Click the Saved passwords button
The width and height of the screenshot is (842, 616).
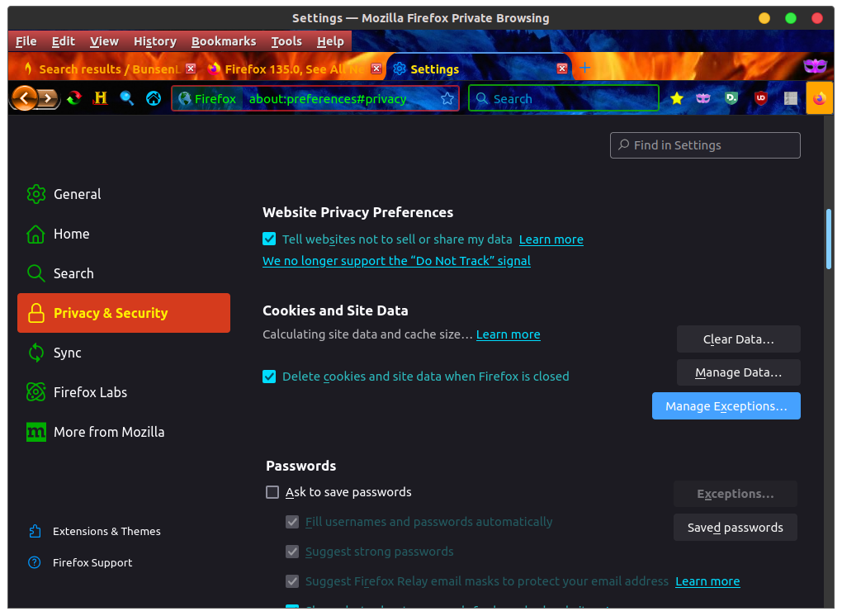[x=736, y=528]
